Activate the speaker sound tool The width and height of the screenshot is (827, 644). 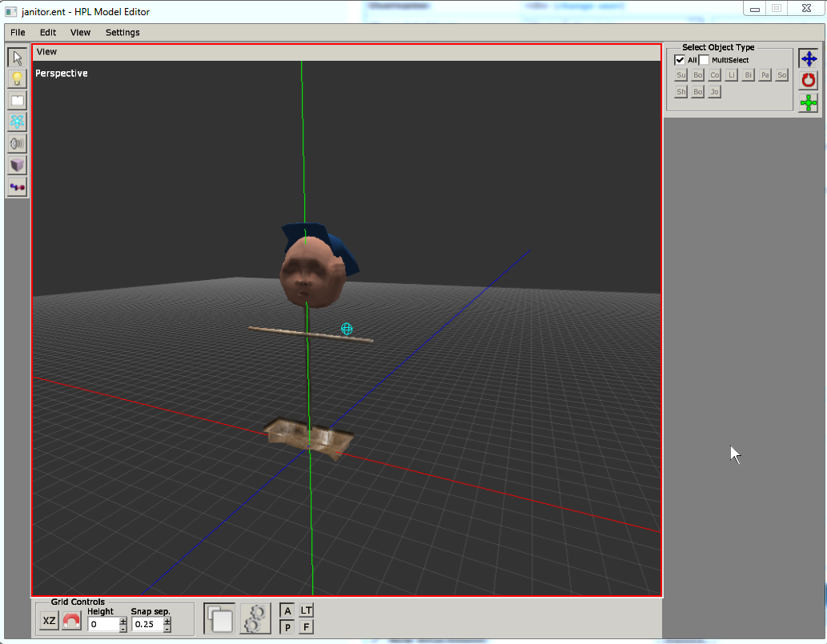(x=17, y=143)
